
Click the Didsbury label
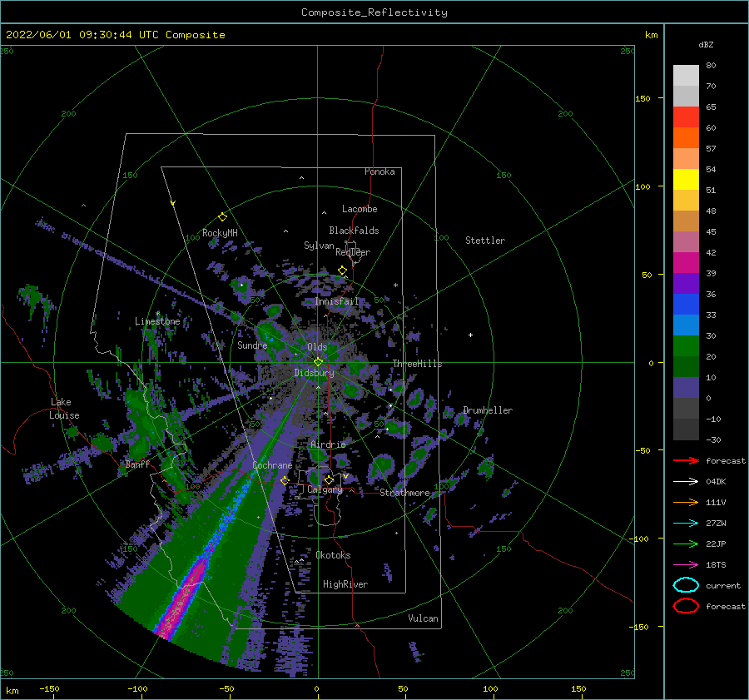(314, 373)
